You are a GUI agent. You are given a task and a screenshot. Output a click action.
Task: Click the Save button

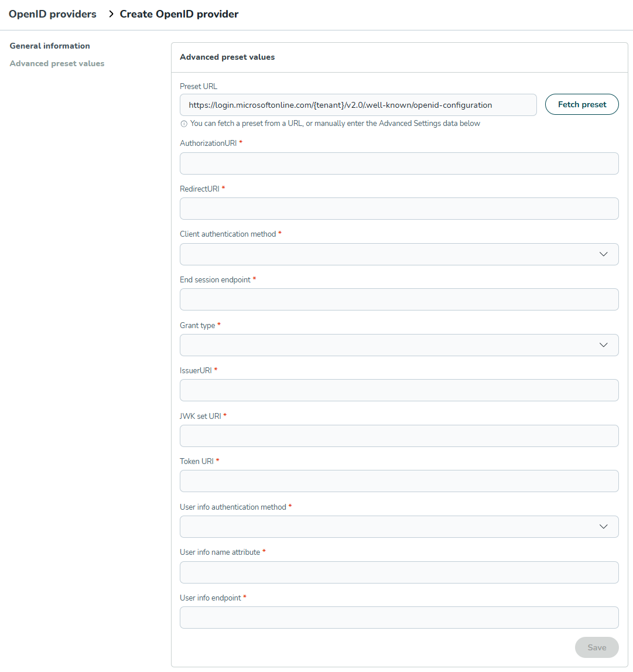click(x=597, y=647)
